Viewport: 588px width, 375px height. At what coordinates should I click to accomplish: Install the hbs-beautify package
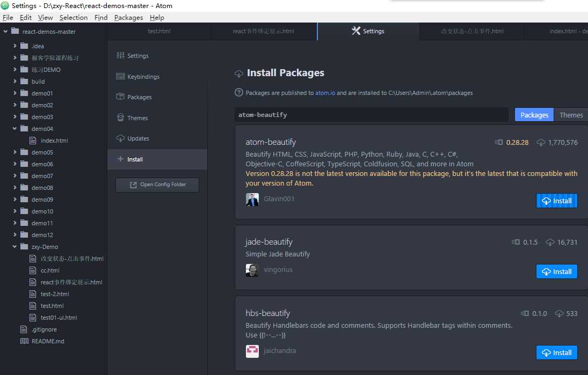point(556,352)
